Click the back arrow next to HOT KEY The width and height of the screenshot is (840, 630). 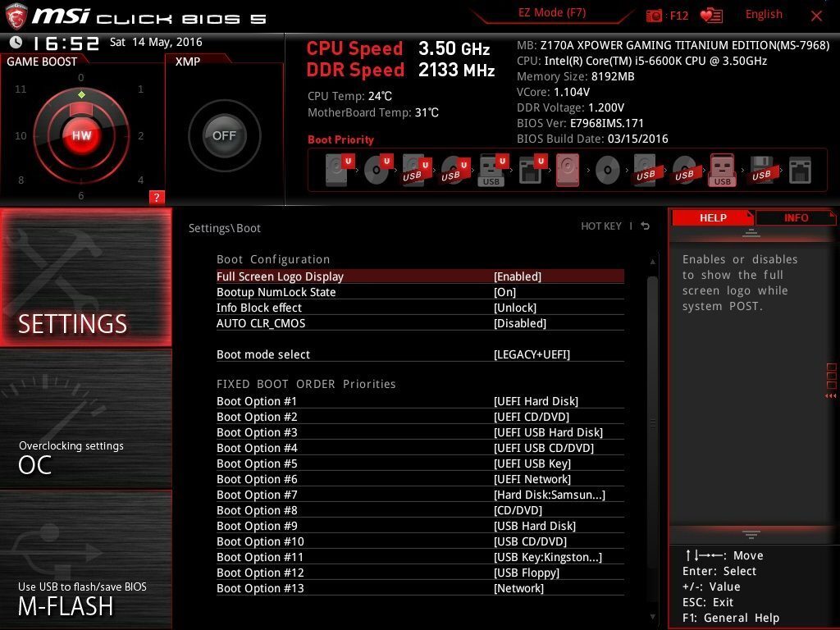coord(646,226)
